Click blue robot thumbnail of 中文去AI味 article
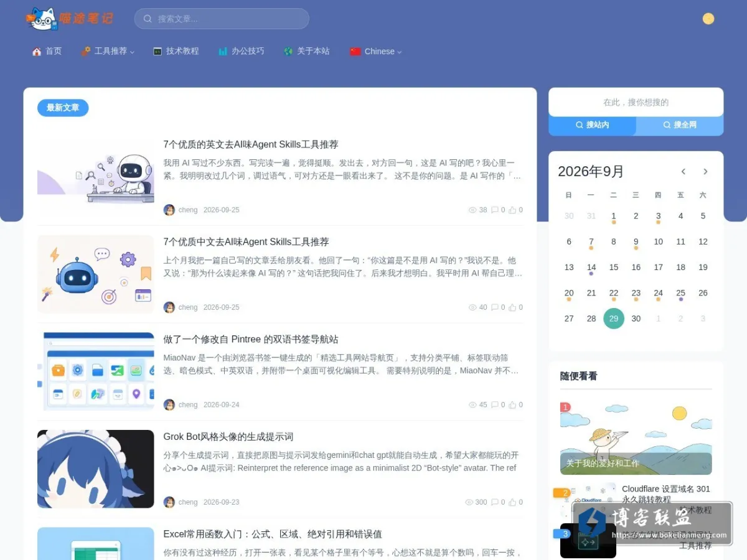The image size is (747, 560). coord(95,274)
